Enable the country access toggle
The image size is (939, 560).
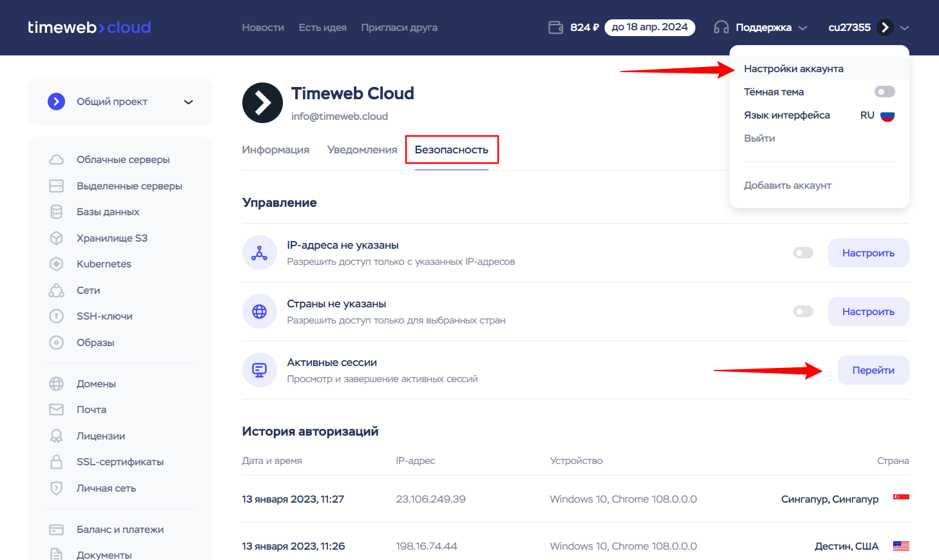click(x=803, y=311)
